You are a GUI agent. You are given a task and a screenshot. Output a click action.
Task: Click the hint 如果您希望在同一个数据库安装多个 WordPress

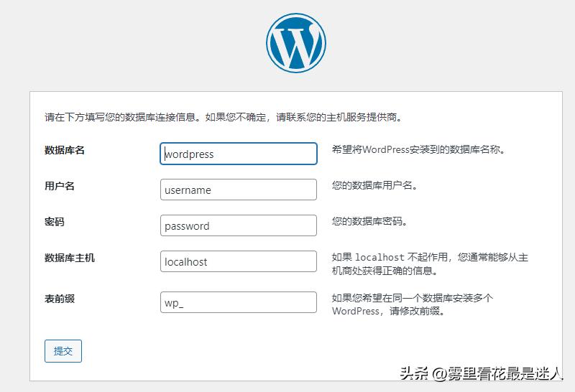click(412, 304)
